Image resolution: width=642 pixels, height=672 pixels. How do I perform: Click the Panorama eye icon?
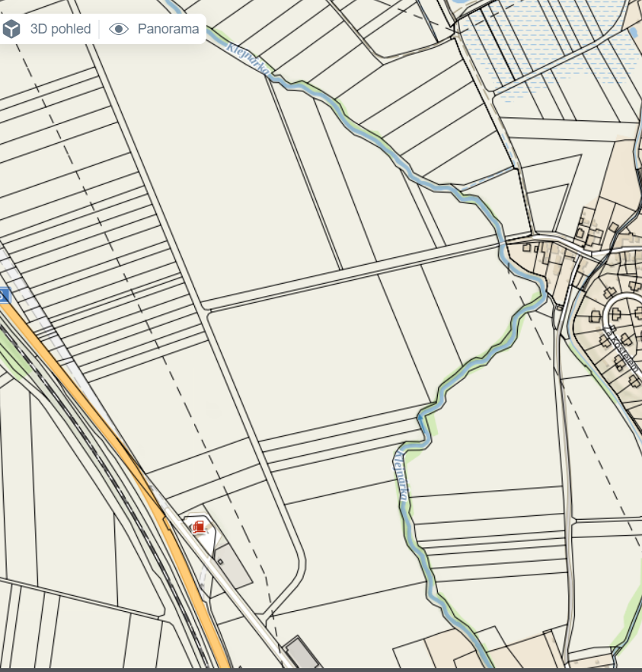coord(119,30)
